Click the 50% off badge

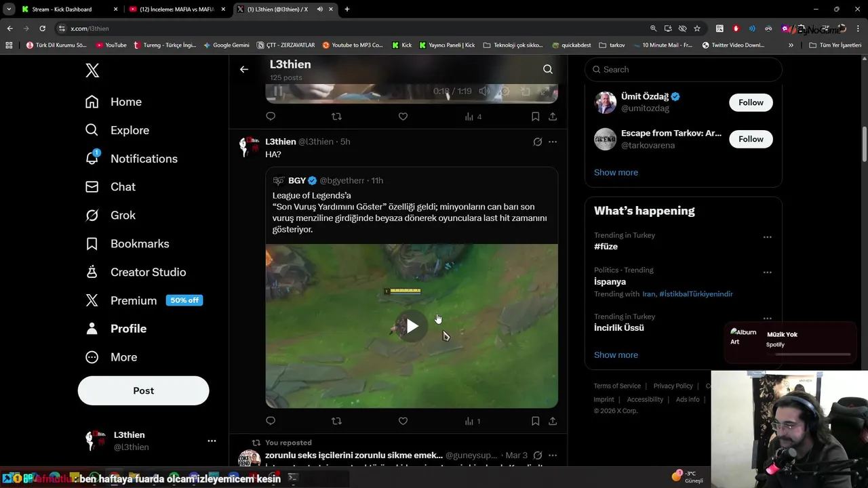(x=184, y=300)
